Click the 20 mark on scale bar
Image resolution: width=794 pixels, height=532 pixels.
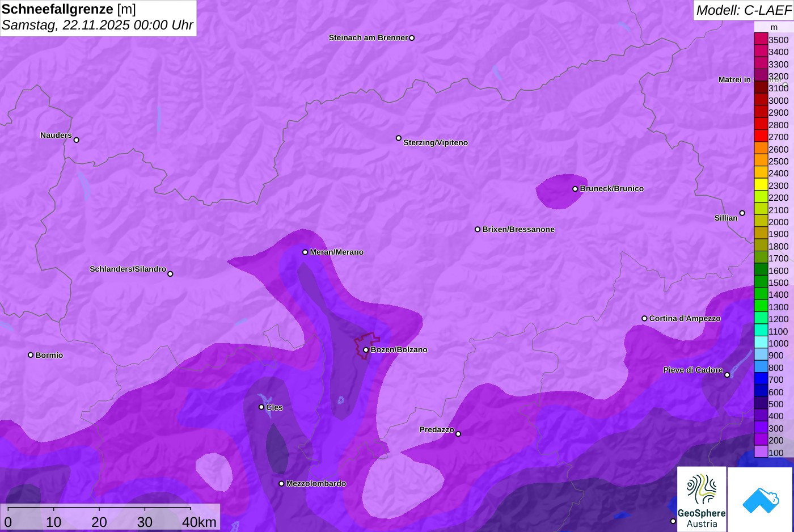pos(99,522)
